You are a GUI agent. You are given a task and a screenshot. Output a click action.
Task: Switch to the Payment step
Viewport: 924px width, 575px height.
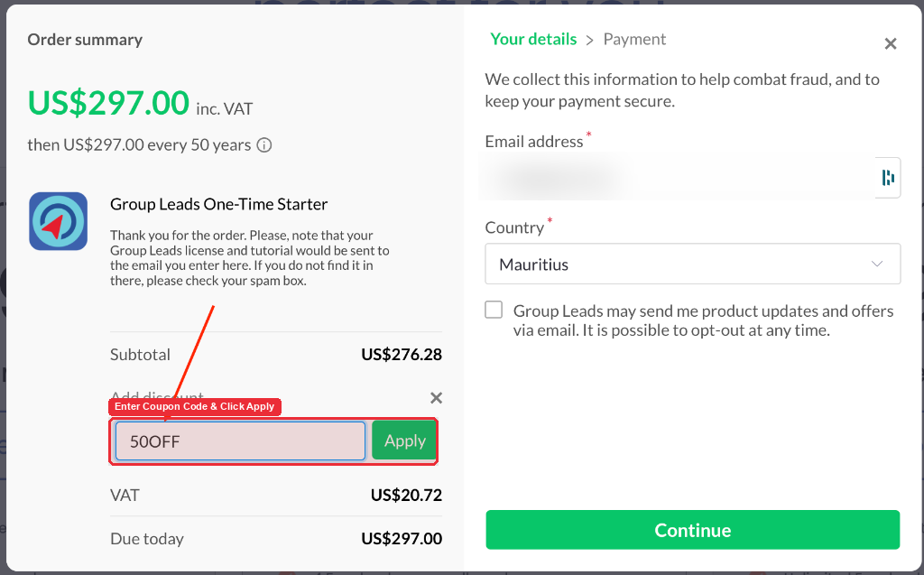[634, 40]
